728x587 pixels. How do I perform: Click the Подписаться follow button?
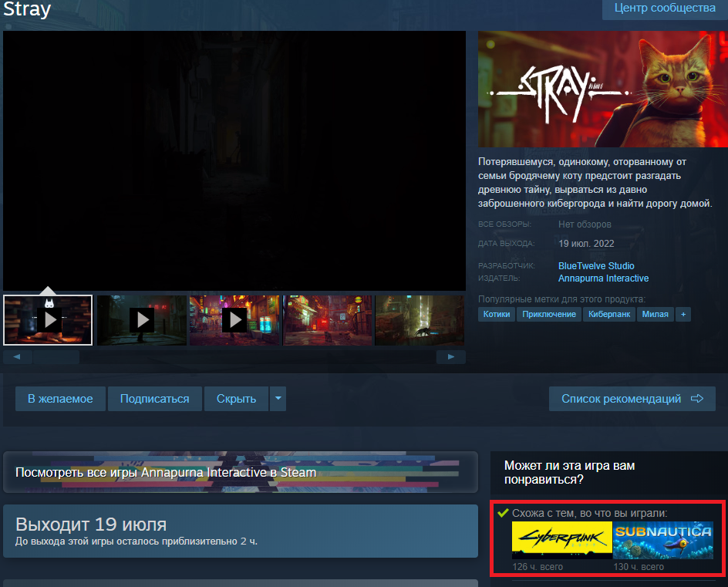pos(154,399)
